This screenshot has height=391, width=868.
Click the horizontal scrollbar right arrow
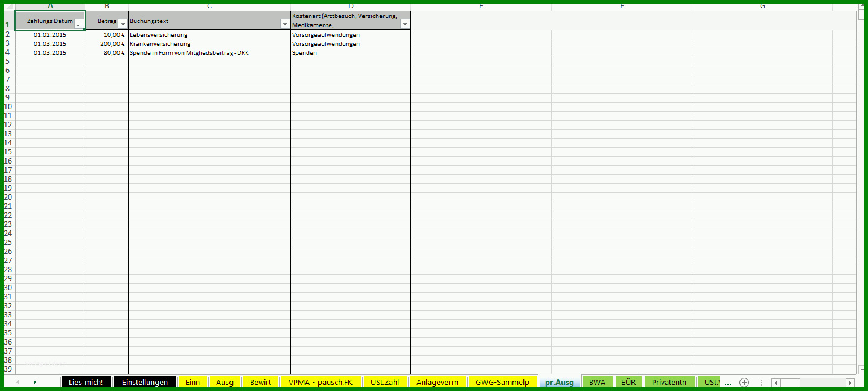coord(850,383)
